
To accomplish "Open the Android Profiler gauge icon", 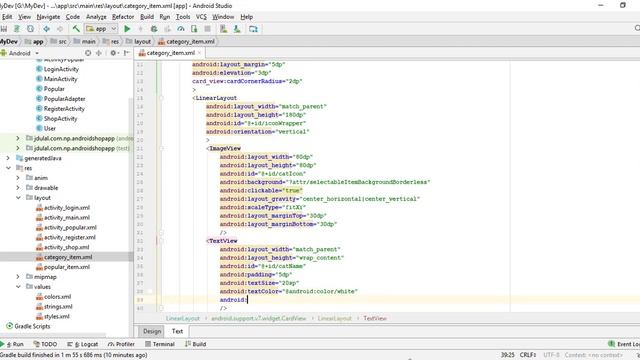I will pyautogui.click(x=181, y=29).
